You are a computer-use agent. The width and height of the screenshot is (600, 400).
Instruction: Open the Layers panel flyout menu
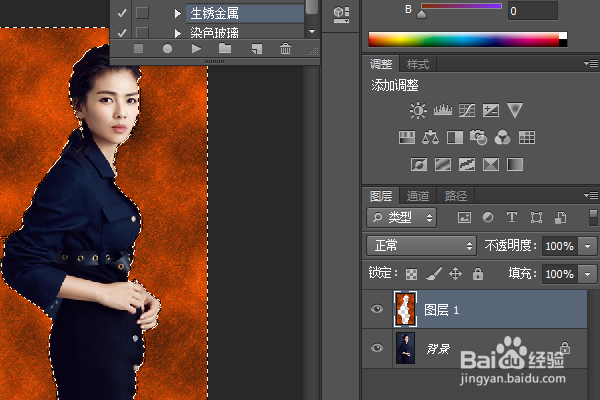point(592,196)
